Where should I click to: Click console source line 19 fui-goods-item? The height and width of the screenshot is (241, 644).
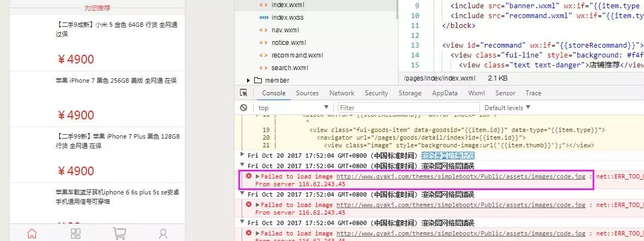coord(457,130)
